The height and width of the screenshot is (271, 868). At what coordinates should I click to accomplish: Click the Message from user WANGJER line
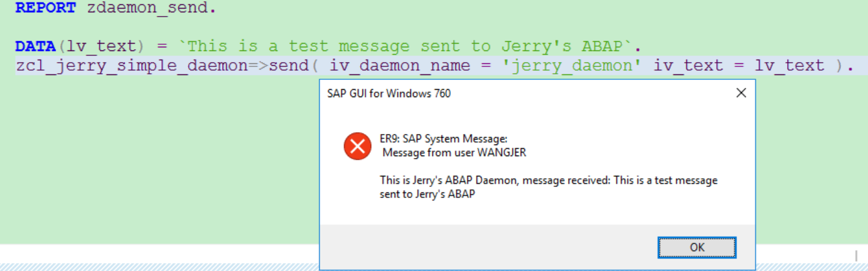tap(454, 152)
